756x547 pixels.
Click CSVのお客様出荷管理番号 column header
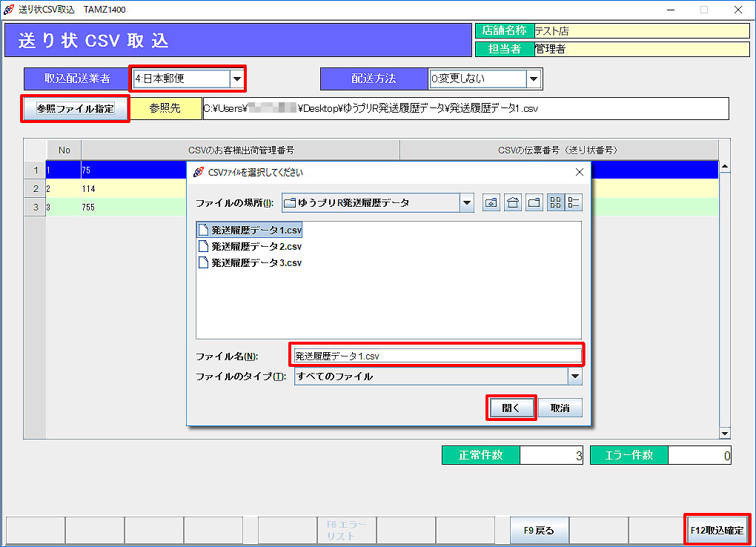(x=241, y=150)
